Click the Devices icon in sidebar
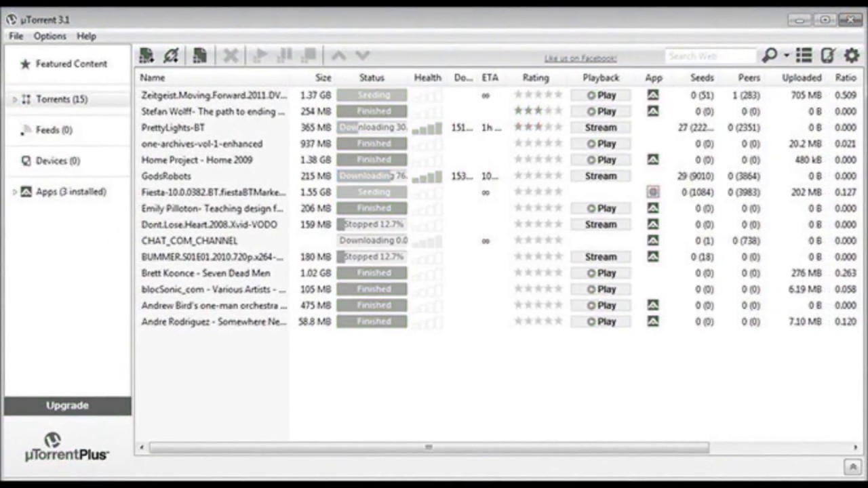Viewport: 868px width, 488px height. [26, 161]
